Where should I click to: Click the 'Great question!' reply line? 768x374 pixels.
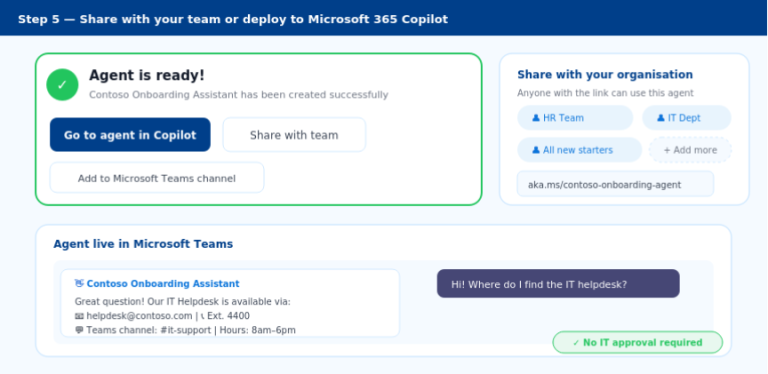pos(182,302)
